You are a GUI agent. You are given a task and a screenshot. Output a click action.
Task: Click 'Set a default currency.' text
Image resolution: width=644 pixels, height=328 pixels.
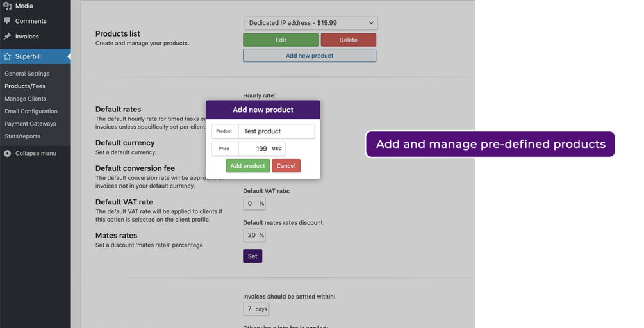coord(126,152)
